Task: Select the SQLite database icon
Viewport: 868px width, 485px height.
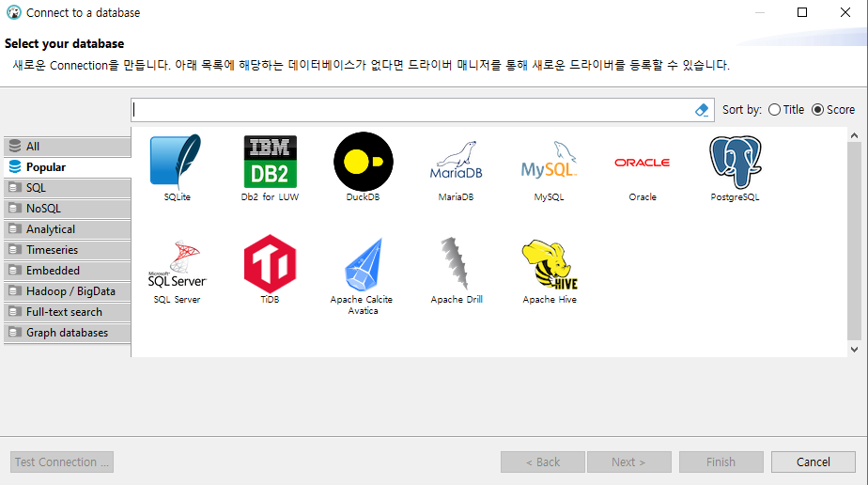Action: click(x=177, y=162)
